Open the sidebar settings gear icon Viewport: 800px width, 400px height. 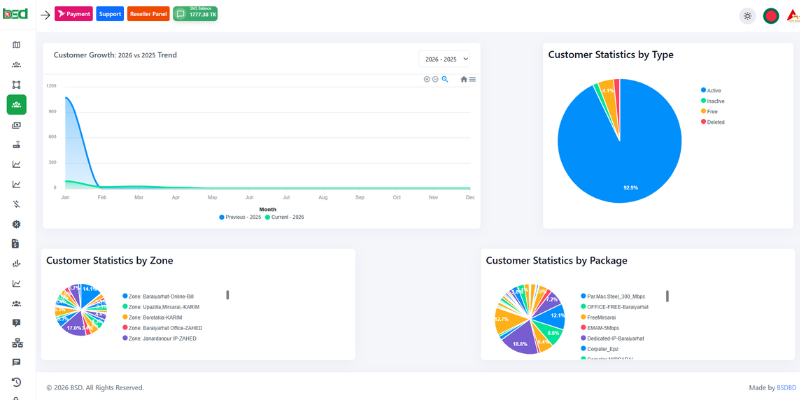pyautogui.click(x=16, y=224)
